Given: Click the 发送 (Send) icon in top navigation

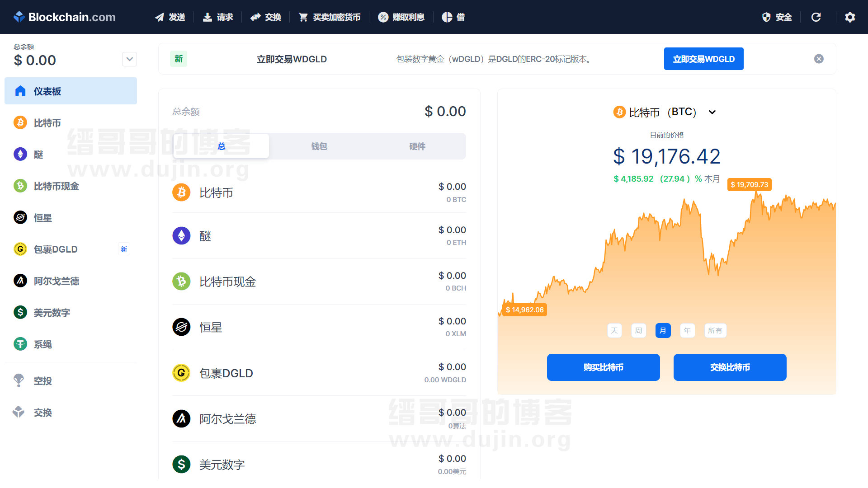Looking at the screenshot, I should [159, 17].
